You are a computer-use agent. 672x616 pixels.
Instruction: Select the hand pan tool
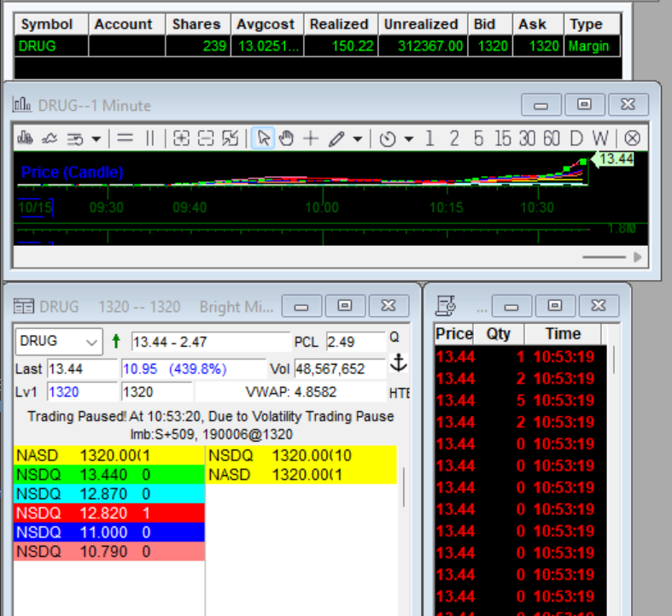[286, 138]
